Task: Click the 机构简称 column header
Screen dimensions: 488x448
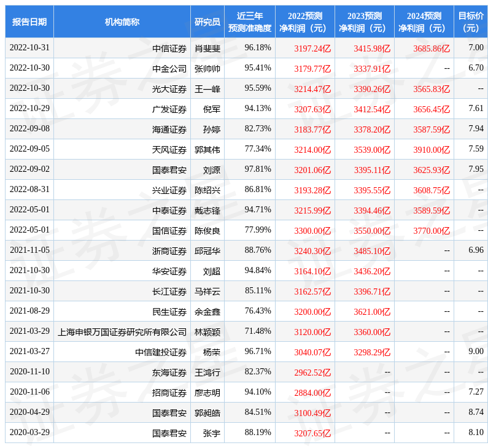Action: tap(122, 21)
